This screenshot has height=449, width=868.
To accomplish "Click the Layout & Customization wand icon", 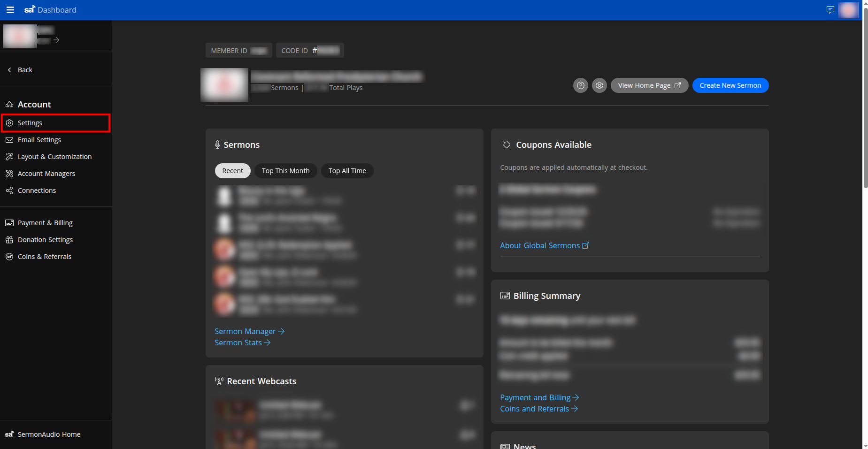I will [9, 157].
